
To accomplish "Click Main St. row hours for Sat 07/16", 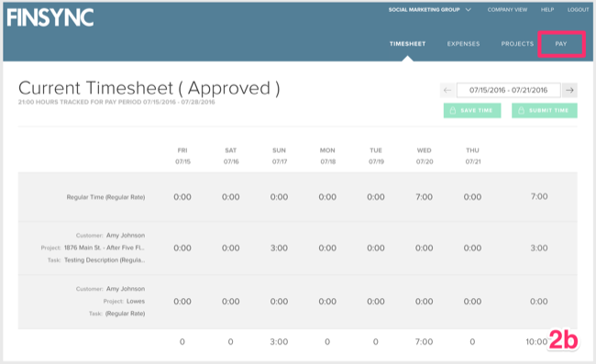I will [x=231, y=248].
